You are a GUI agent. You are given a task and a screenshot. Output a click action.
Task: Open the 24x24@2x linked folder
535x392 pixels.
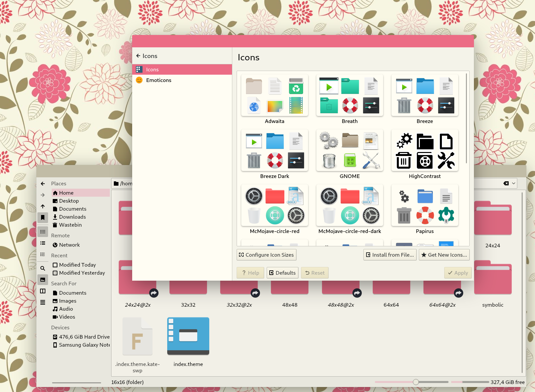pyautogui.click(x=138, y=295)
